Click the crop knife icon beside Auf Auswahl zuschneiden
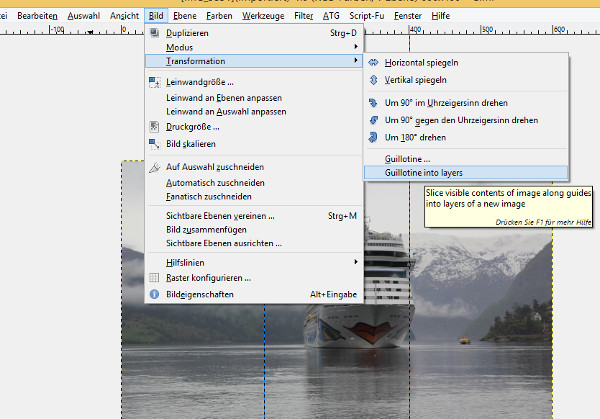The image size is (600, 419). (154, 167)
